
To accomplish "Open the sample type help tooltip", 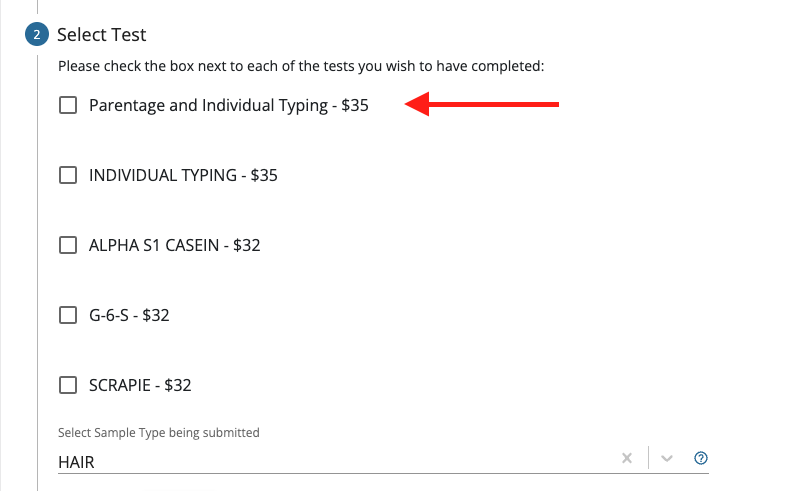I will pos(701,458).
